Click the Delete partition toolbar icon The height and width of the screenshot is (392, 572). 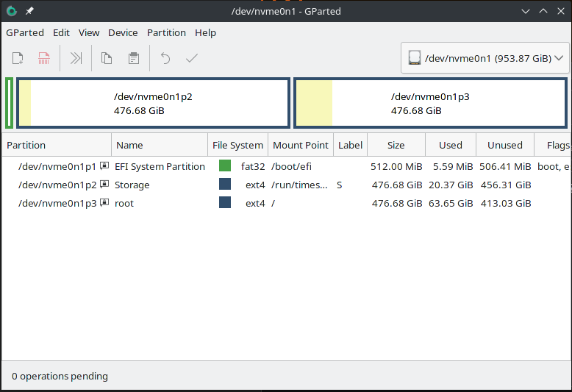click(44, 58)
